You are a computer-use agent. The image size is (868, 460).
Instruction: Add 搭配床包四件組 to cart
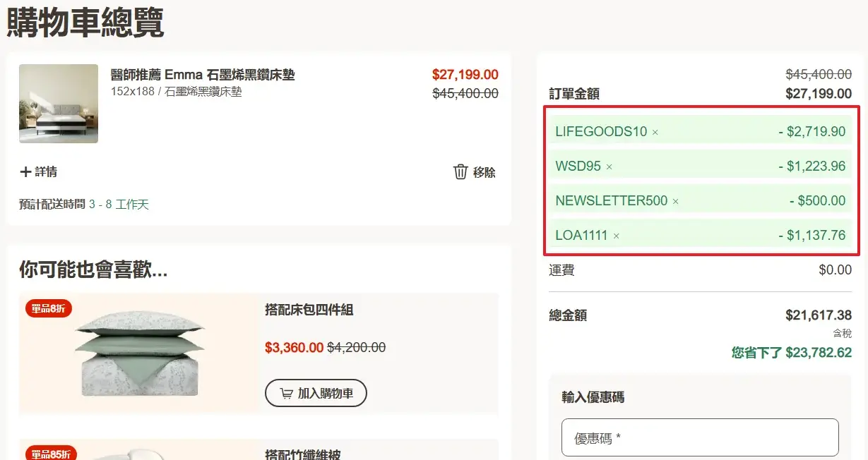pyautogui.click(x=316, y=394)
